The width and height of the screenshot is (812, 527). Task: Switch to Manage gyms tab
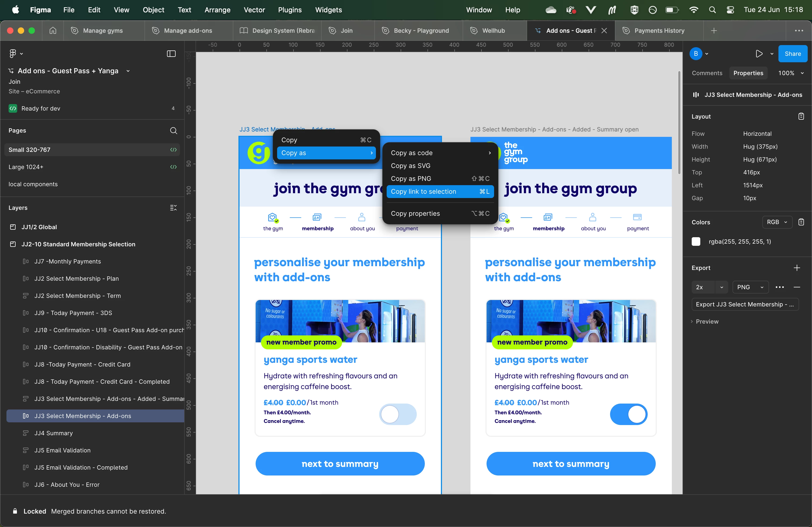(104, 31)
